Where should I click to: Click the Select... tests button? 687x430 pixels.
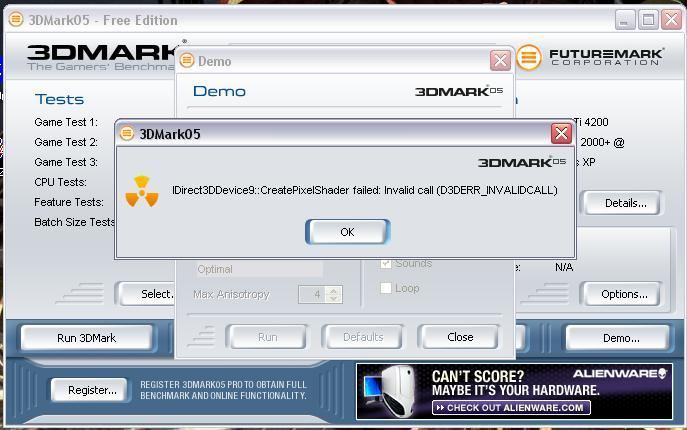click(x=146, y=294)
